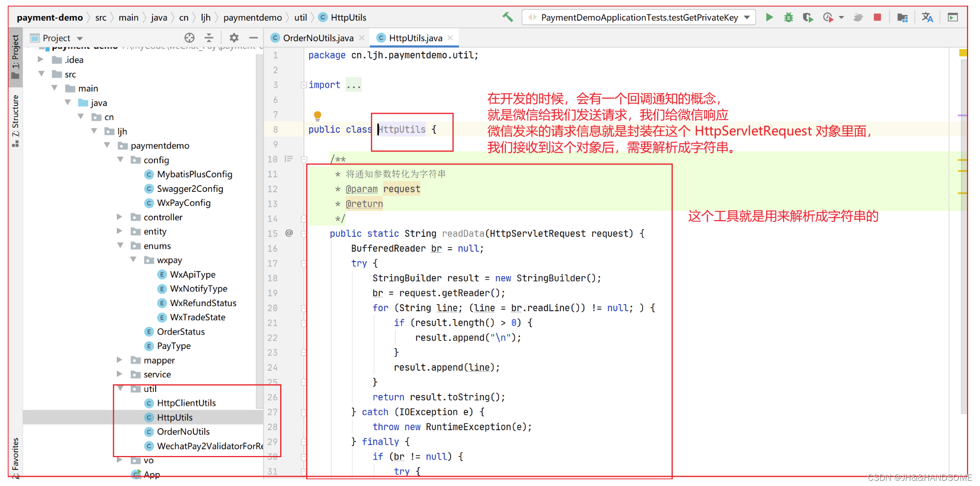Click util in the breadcrumb path
This screenshot has height=486, width=980.
(301, 18)
